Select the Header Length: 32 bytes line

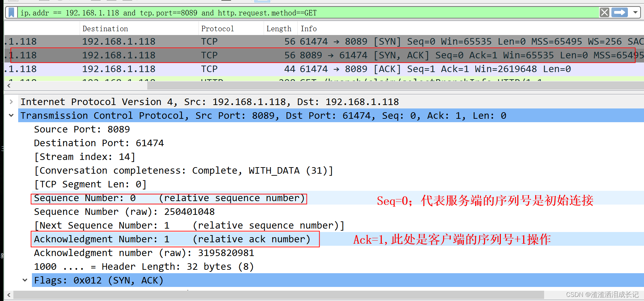(x=144, y=267)
